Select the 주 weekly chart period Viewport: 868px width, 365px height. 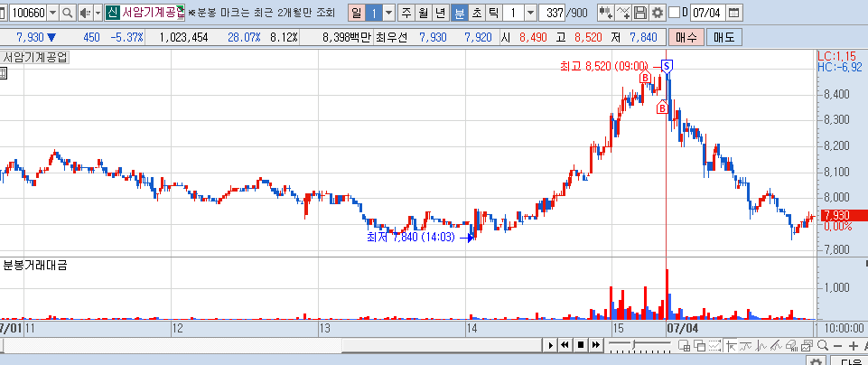[x=406, y=12]
